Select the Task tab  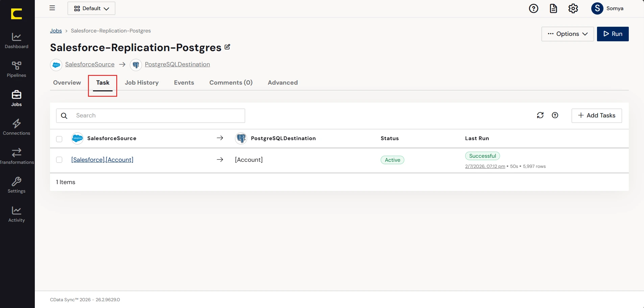click(103, 83)
